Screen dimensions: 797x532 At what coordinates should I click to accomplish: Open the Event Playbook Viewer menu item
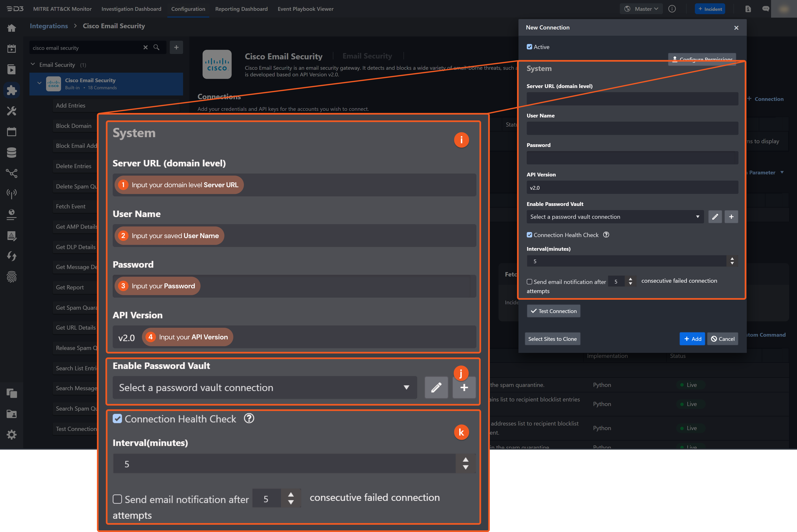305,9
